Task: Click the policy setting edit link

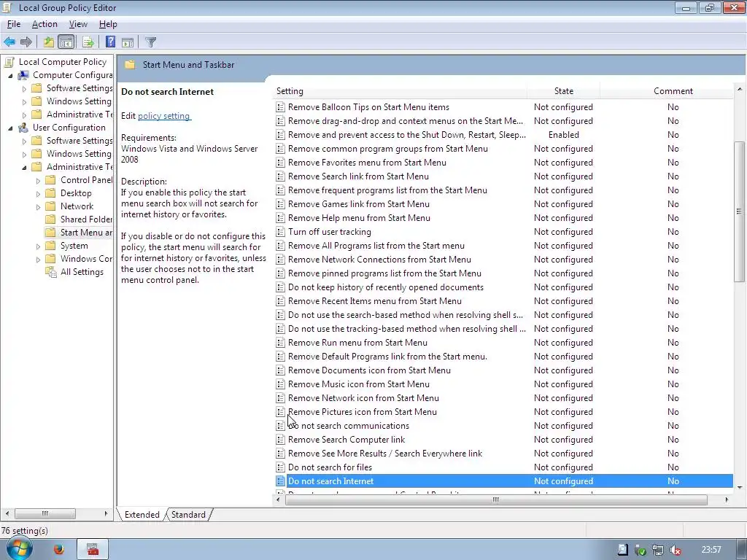Action: [164, 116]
